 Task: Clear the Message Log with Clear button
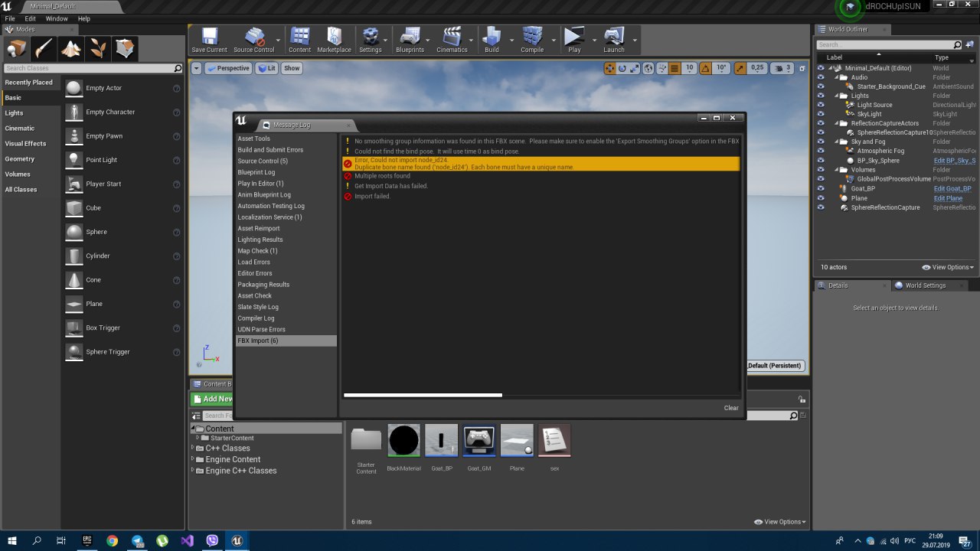coord(731,408)
